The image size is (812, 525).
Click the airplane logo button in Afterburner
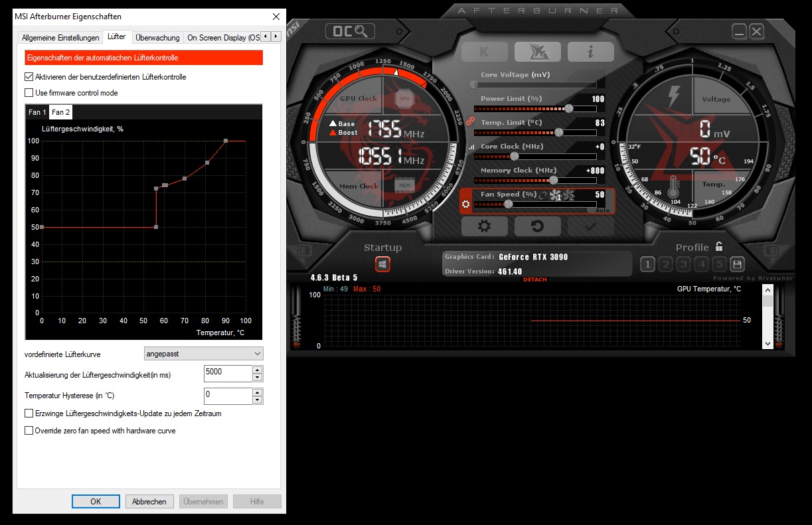(537, 51)
